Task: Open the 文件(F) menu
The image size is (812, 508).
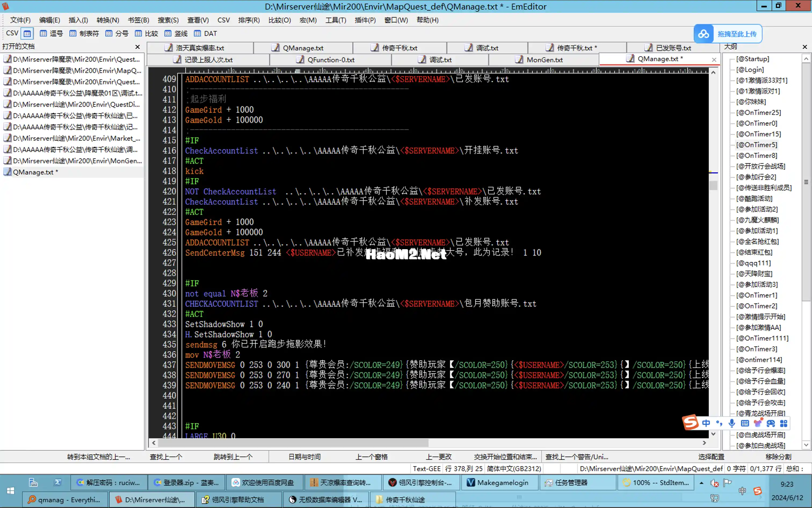Action: [x=20, y=20]
